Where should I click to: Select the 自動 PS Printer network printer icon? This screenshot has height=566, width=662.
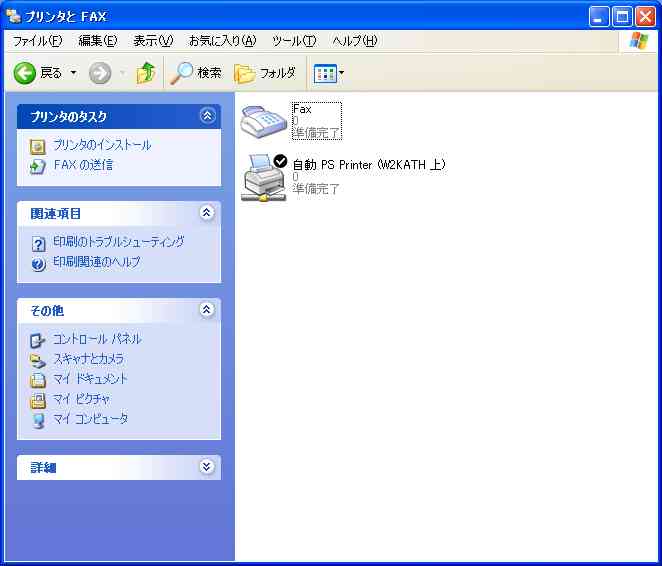264,178
